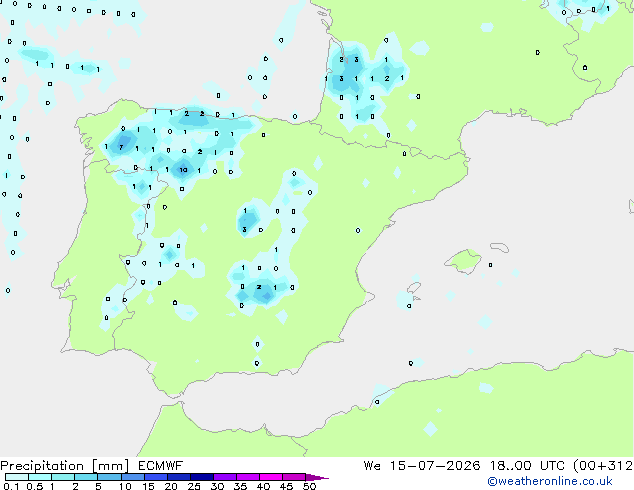Click the "(00+312" forecast offset text
The width and height of the screenshot is (634, 490).
click(x=602, y=466)
